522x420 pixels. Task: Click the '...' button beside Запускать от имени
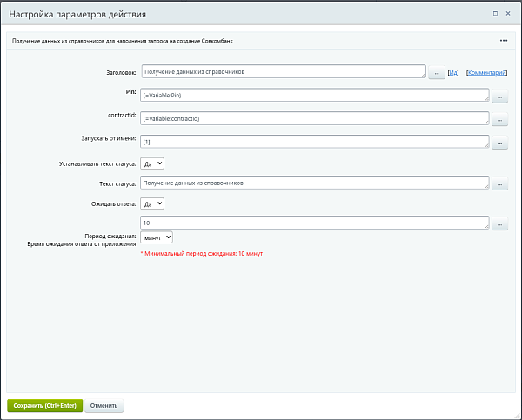499,143
